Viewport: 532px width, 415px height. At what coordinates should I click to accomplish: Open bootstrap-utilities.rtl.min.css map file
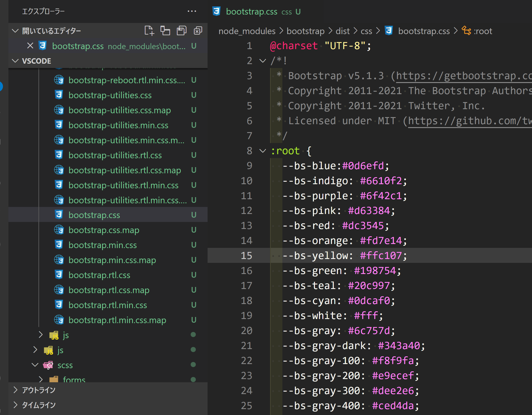coord(128,200)
